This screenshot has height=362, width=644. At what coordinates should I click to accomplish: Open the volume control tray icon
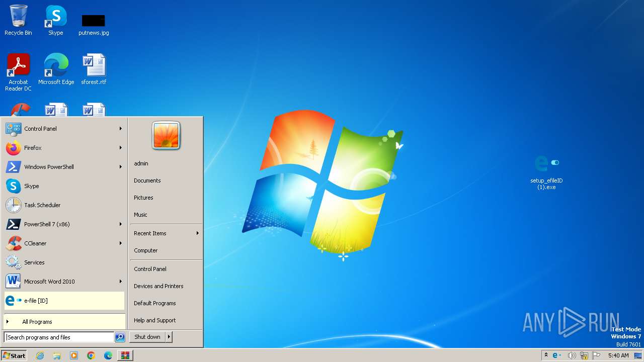(x=572, y=355)
